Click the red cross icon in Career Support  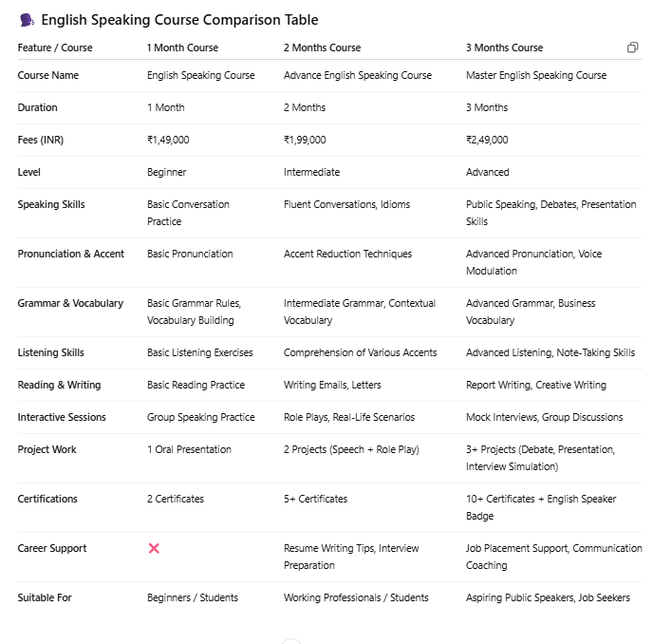(x=154, y=549)
